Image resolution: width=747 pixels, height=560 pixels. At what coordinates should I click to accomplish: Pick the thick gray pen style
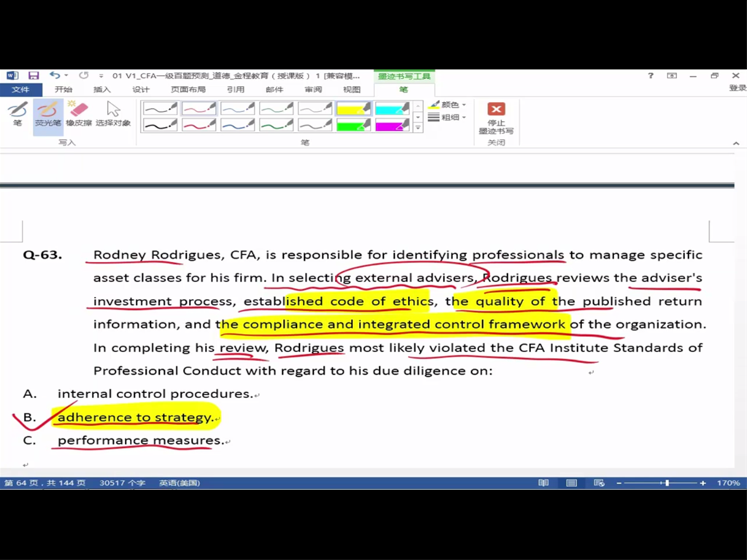pyautogui.click(x=314, y=125)
